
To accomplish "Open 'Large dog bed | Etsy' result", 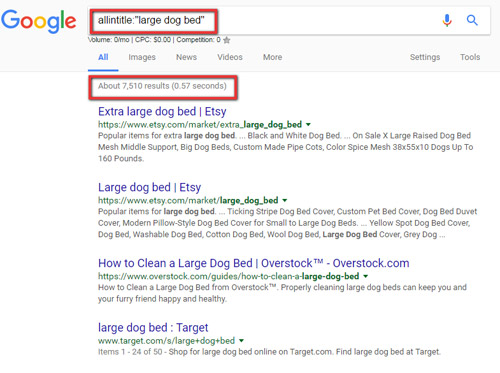I will tap(149, 187).
